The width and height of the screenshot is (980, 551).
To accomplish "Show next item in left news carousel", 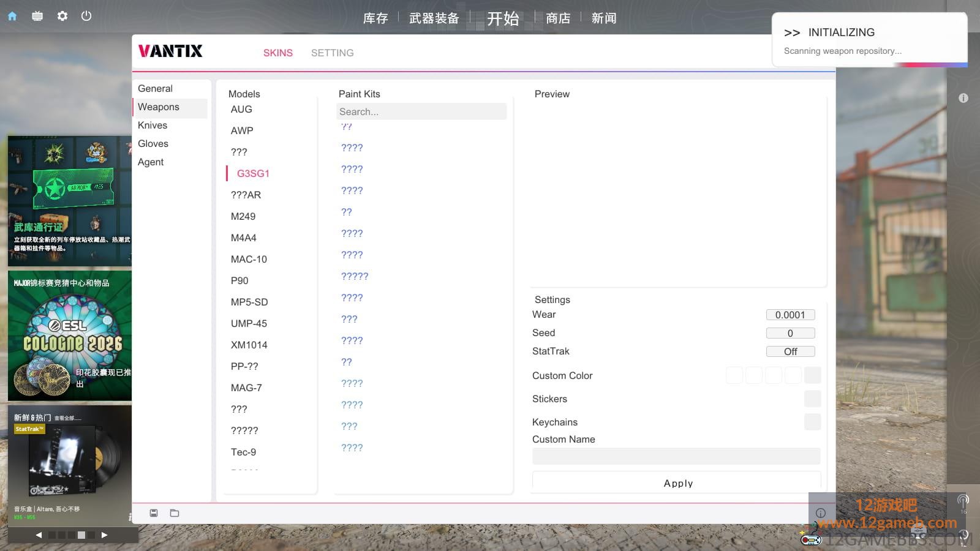I will click(104, 535).
